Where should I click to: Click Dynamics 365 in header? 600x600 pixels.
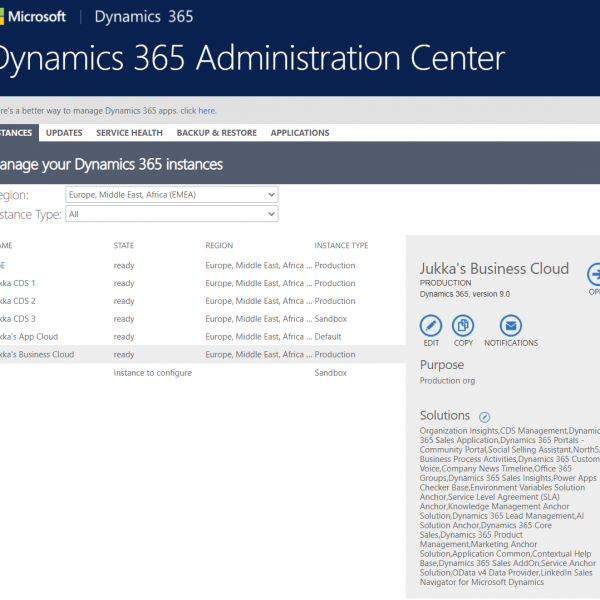(x=144, y=16)
